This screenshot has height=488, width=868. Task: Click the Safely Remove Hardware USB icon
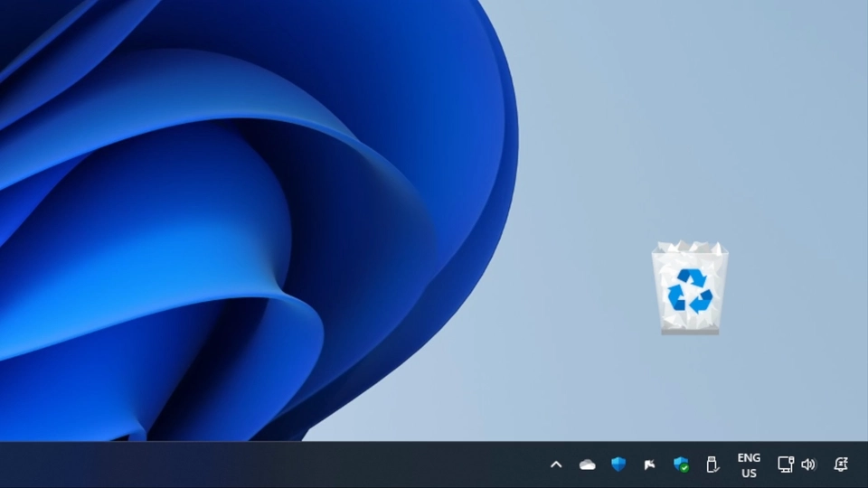tap(712, 465)
